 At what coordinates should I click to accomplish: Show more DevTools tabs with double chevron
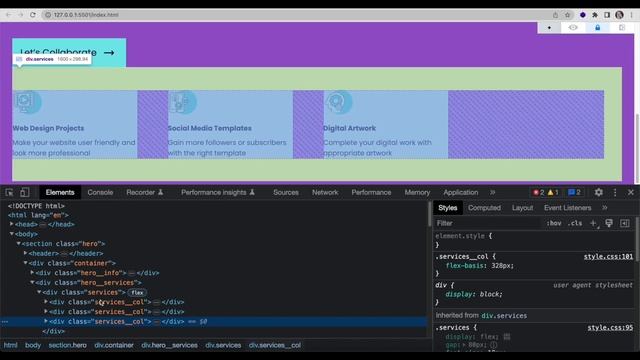[x=493, y=192]
